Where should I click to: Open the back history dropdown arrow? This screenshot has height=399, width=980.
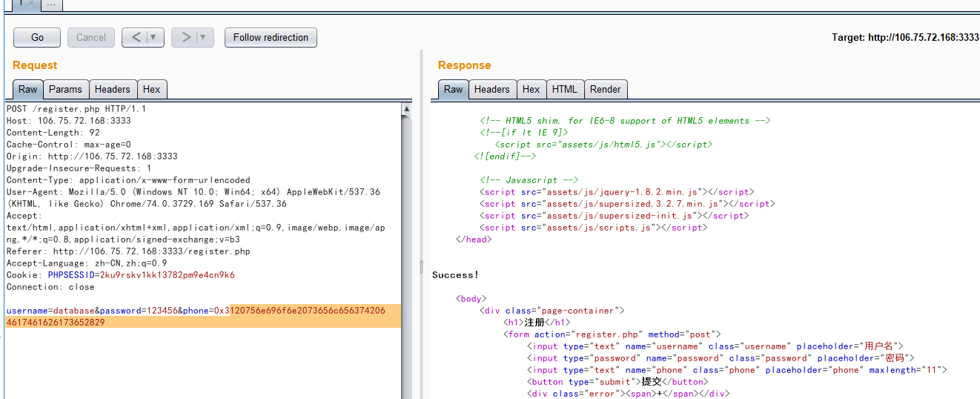pos(155,37)
